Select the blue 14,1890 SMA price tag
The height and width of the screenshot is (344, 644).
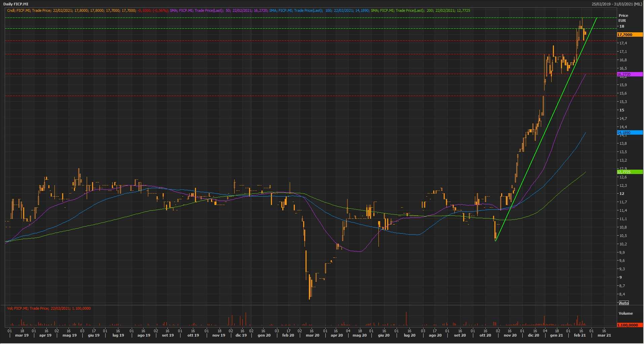[x=630, y=133]
